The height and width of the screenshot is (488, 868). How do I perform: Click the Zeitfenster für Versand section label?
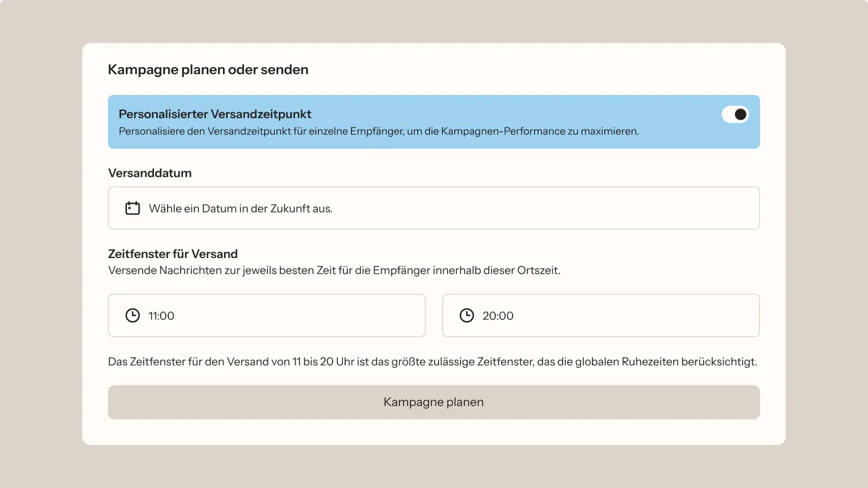[173, 253]
